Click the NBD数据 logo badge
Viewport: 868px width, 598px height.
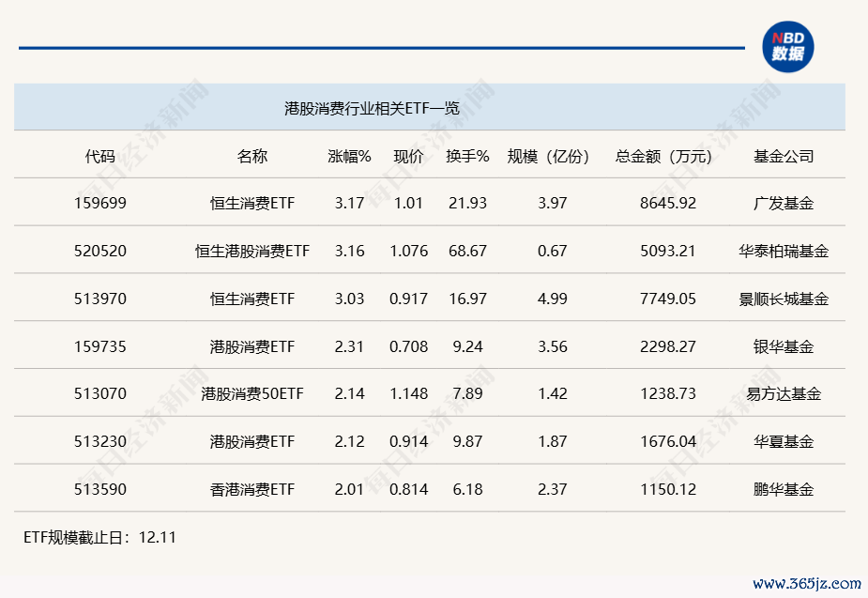787,47
